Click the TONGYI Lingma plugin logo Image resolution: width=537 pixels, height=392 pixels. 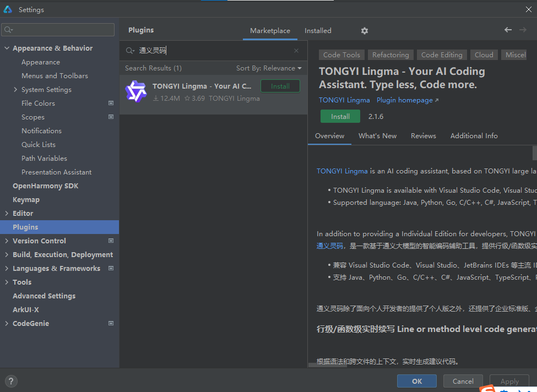(136, 91)
